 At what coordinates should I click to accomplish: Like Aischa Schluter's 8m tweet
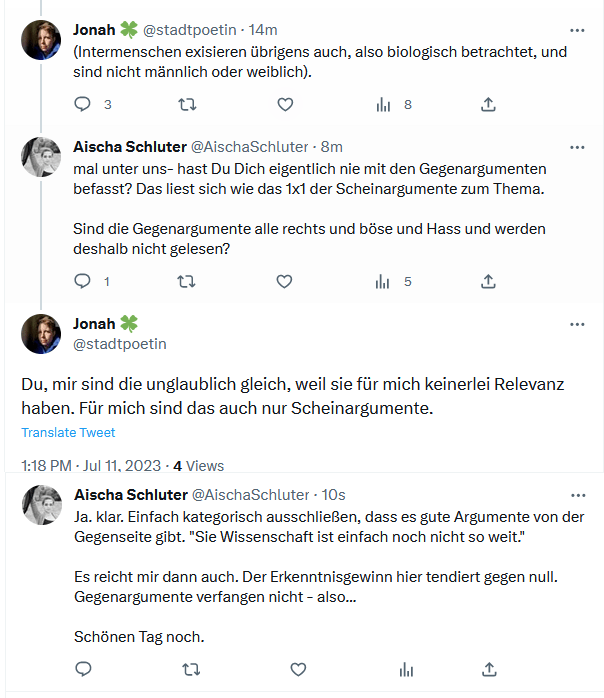tap(285, 282)
